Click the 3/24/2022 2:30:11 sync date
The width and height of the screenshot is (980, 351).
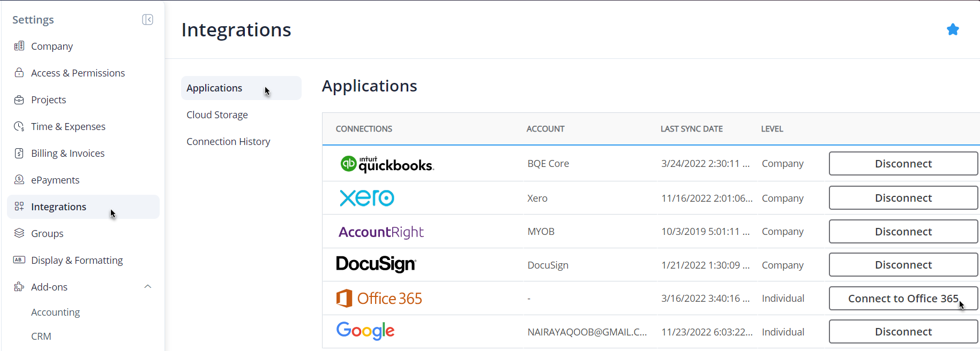pos(705,164)
